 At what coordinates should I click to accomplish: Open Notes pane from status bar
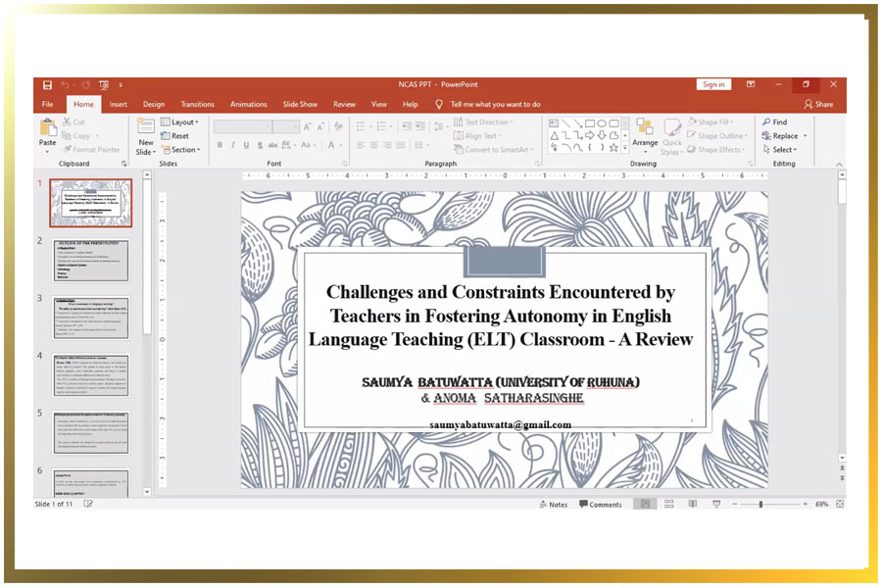pos(554,505)
